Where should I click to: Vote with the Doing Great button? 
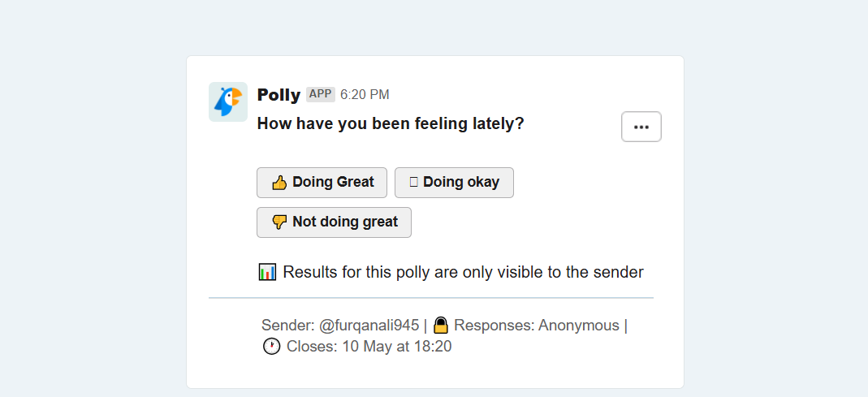(x=322, y=182)
